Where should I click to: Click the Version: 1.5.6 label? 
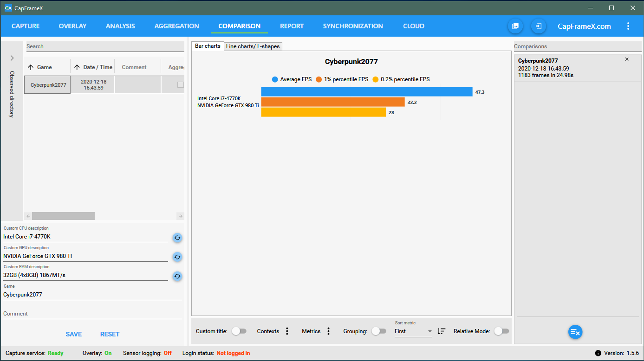621,354
